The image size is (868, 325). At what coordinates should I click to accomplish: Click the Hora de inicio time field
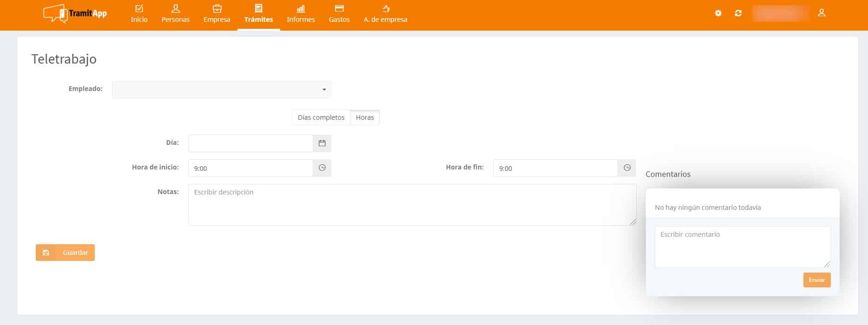click(x=250, y=168)
